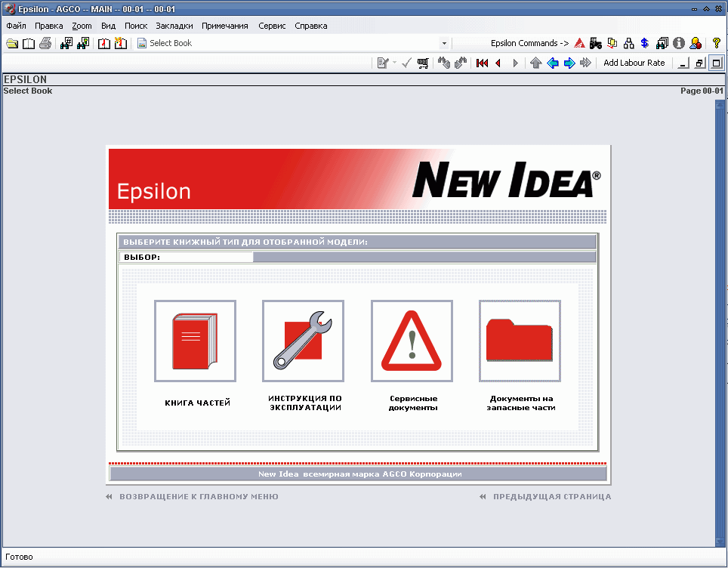
Task: Expand the edit note dropdown arrow
Action: [x=393, y=63]
